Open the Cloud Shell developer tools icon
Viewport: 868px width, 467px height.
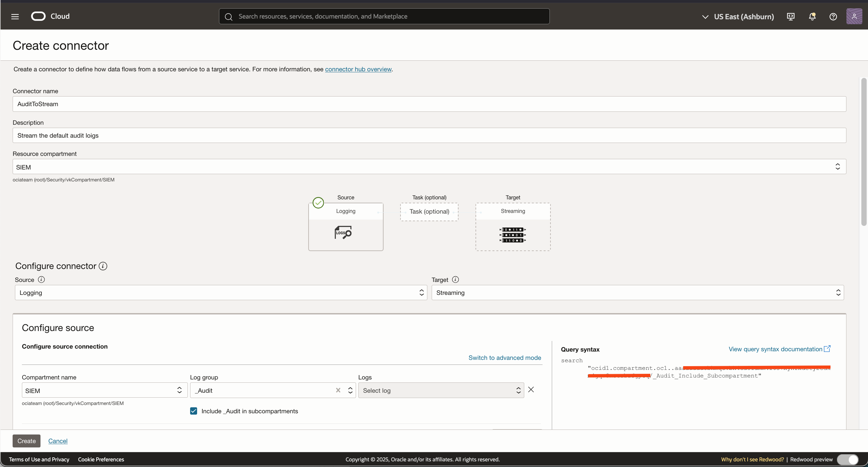[x=790, y=17]
